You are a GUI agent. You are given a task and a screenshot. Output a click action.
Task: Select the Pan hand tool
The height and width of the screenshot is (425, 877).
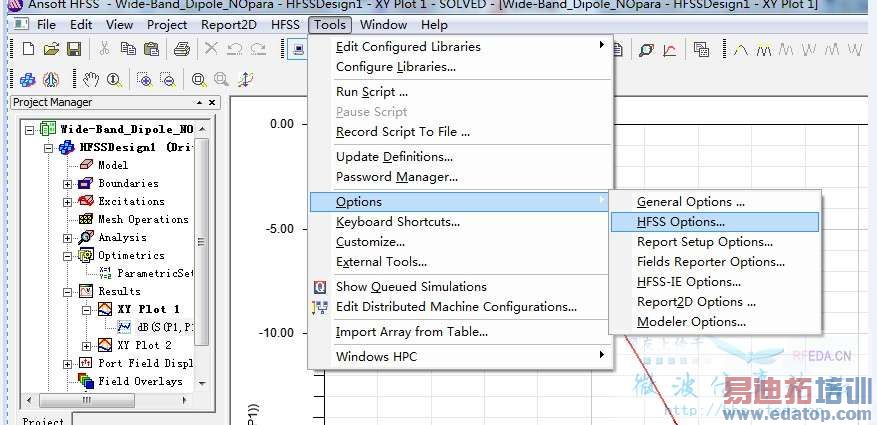pyautogui.click(x=91, y=80)
